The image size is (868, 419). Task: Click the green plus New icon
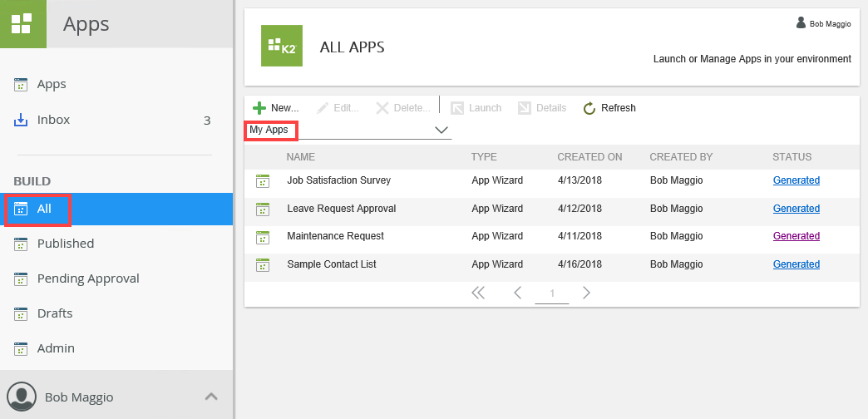[x=259, y=108]
